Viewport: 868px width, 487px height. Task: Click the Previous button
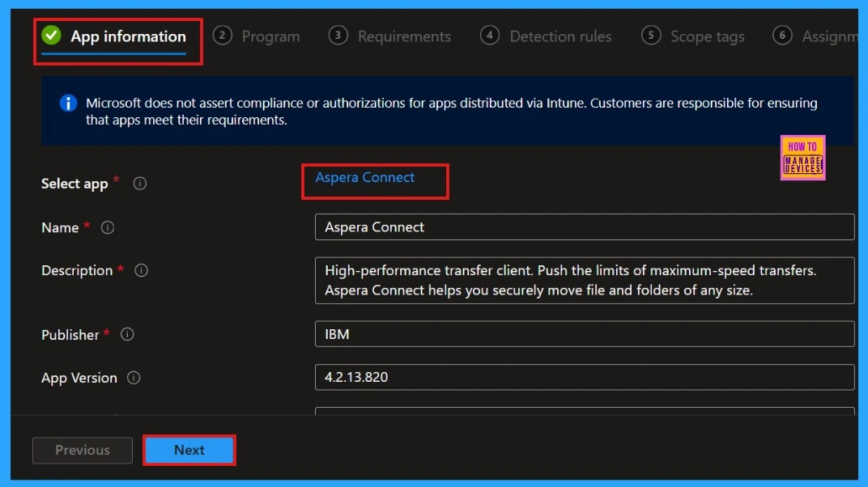coord(83,450)
